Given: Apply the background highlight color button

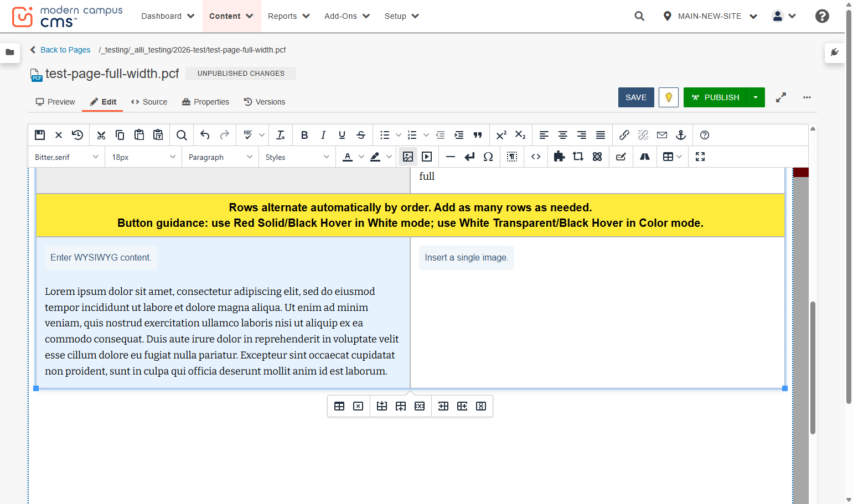Looking at the screenshot, I should [x=375, y=157].
